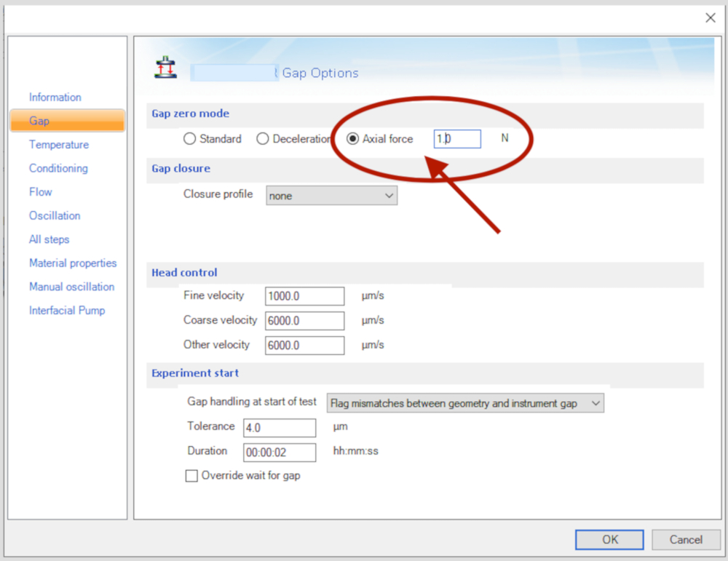Open the Closure profile dropdown
This screenshot has width=728, height=561.
[x=331, y=196]
